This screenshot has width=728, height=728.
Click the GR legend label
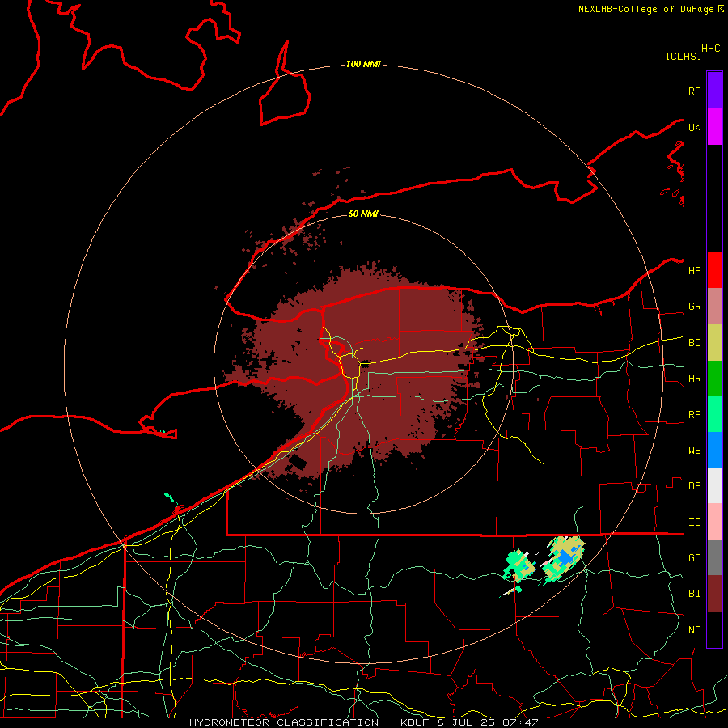point(694,307)
